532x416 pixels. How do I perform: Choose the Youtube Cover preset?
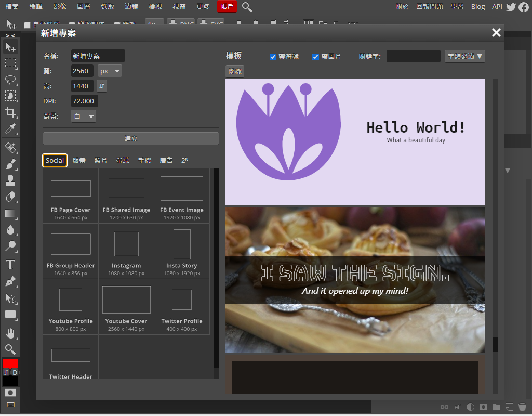coord(126,307)
